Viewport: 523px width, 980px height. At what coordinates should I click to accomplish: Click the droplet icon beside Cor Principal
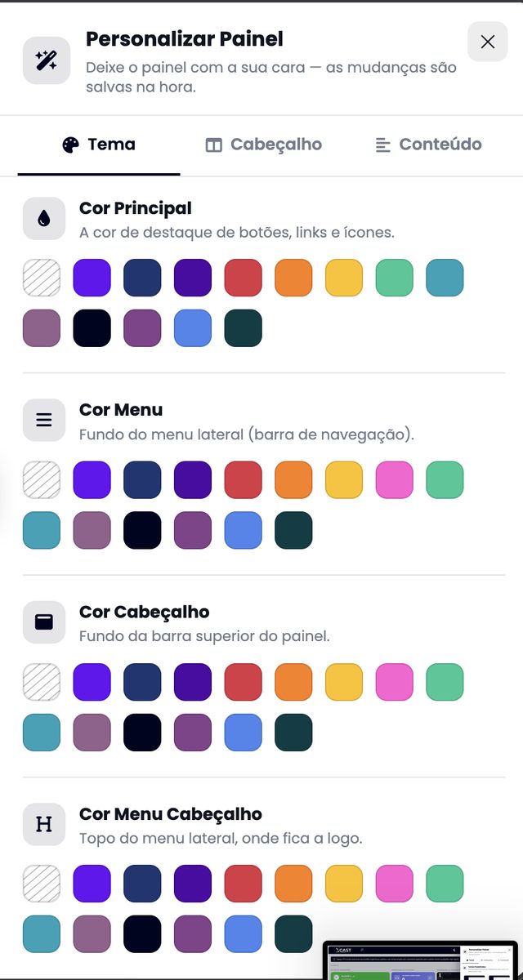coord(44,218)
